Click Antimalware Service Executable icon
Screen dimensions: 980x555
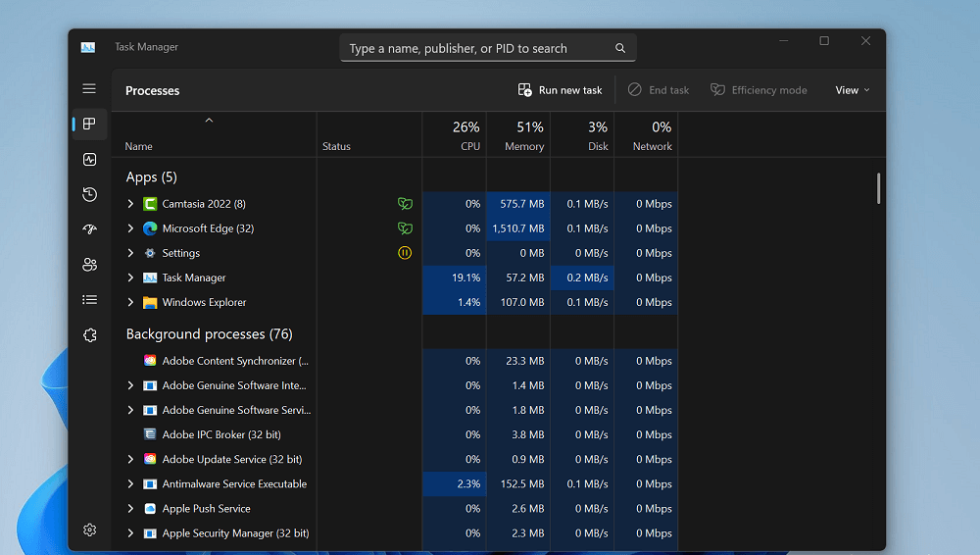click(x=150, y=483)
